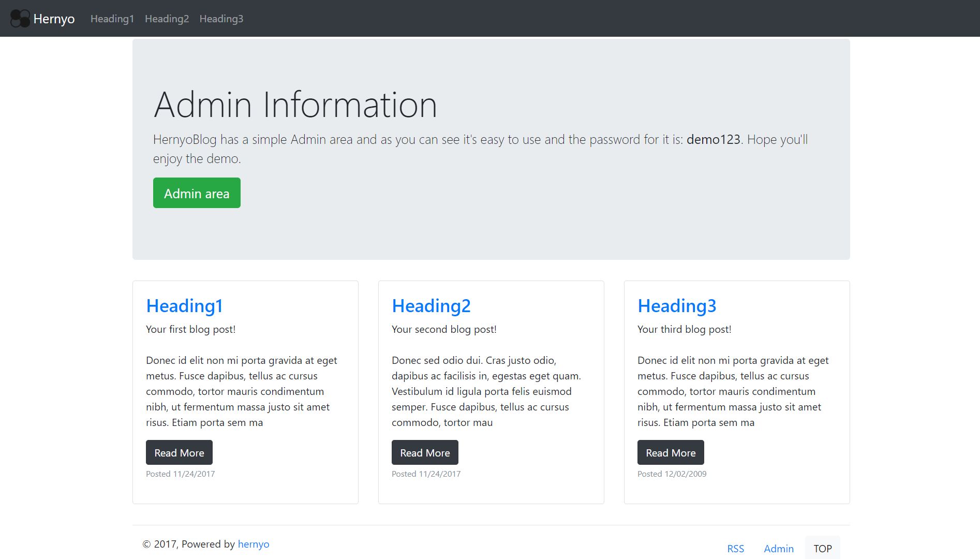Open the RSS feed link
Screen dimensions: 980x559
coord(735,549)
